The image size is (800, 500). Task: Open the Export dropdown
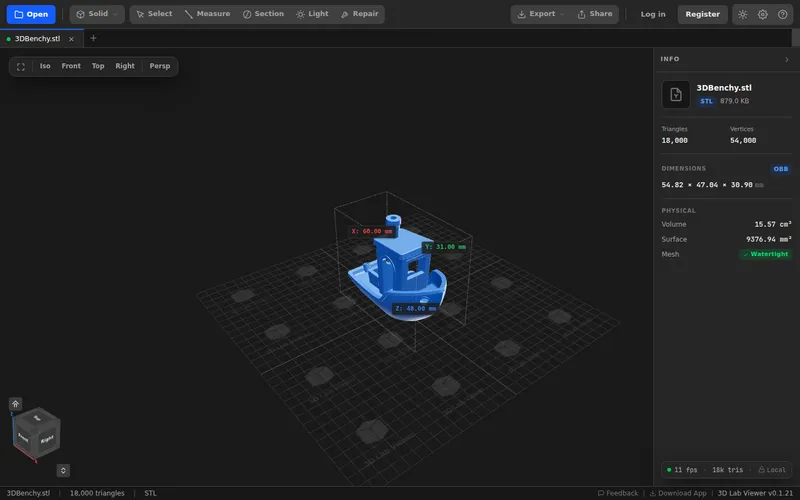point(541,14)
